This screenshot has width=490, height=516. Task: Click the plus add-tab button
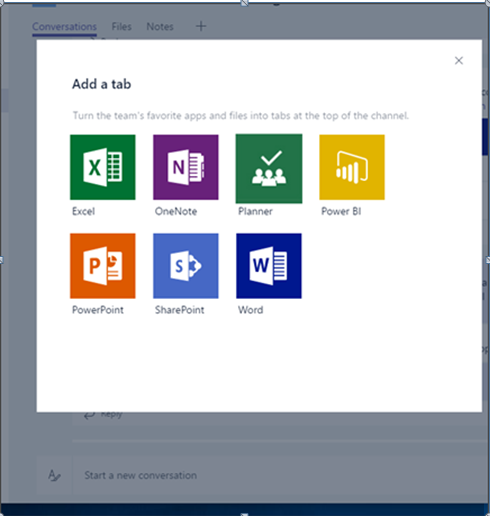(x=201, y=26)
